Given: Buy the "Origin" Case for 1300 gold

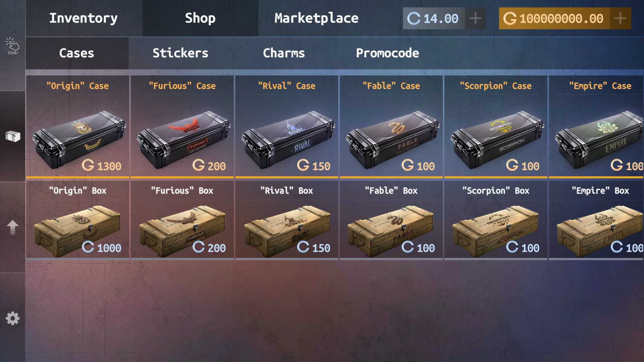Looking at the screenshot, I should point(77,126).
